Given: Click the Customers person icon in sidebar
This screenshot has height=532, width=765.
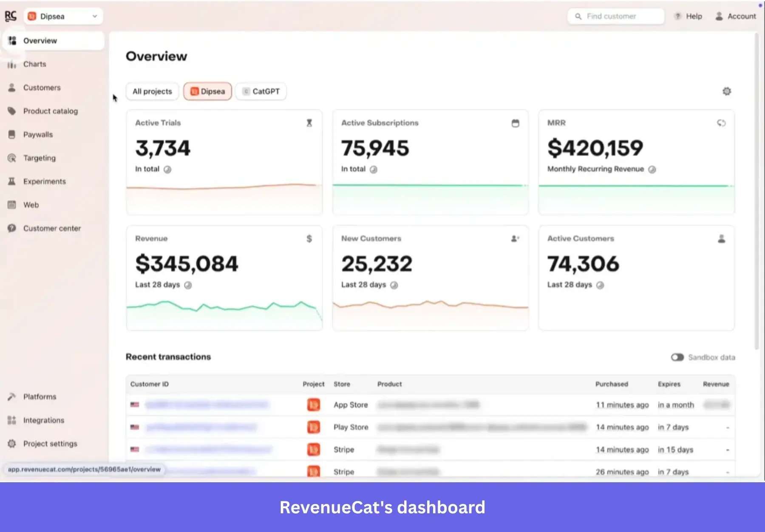Looking at the screenshot, I should [12, 88].
